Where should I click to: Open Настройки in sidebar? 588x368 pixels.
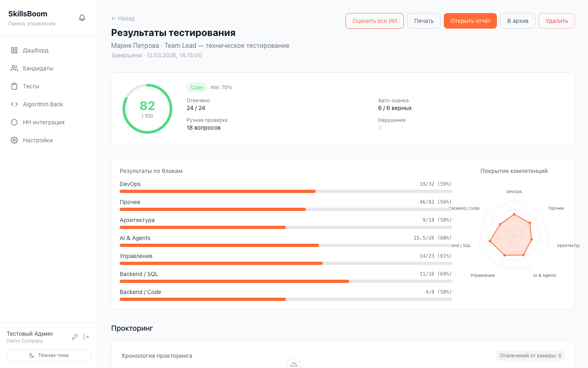point(49,140)
